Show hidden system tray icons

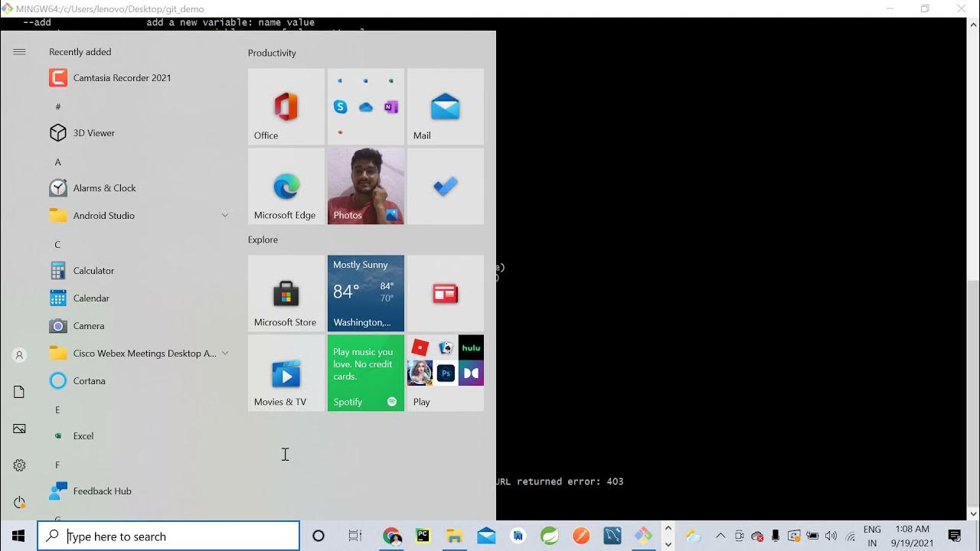pyautogui.click(x=720, y=536)
